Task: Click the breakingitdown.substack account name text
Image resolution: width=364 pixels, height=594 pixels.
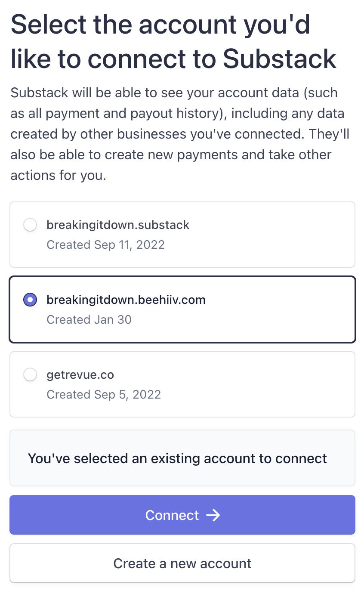Action: click(x=118, y=225)
